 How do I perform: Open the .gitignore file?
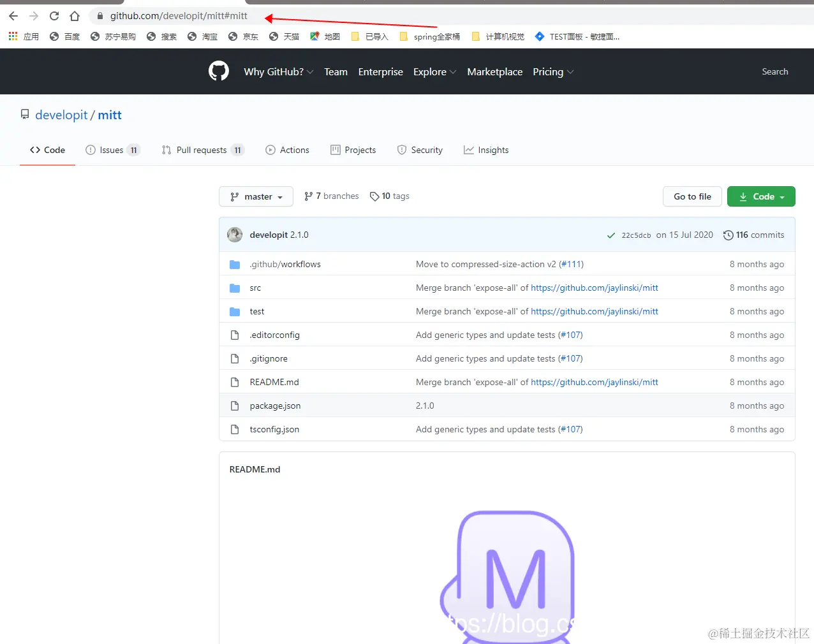pyautogui.click(x=269, y=358)
